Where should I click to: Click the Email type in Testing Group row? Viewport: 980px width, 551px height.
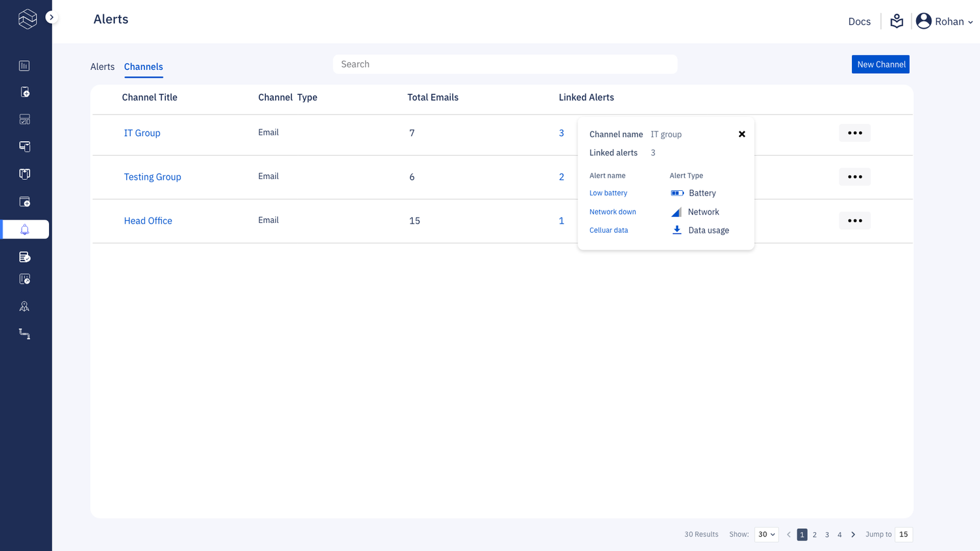(x=269, y=176)
